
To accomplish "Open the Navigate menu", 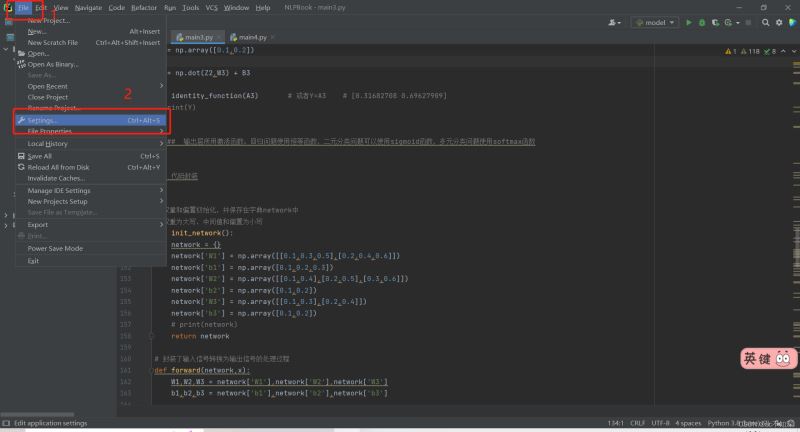I will point(88,8).
